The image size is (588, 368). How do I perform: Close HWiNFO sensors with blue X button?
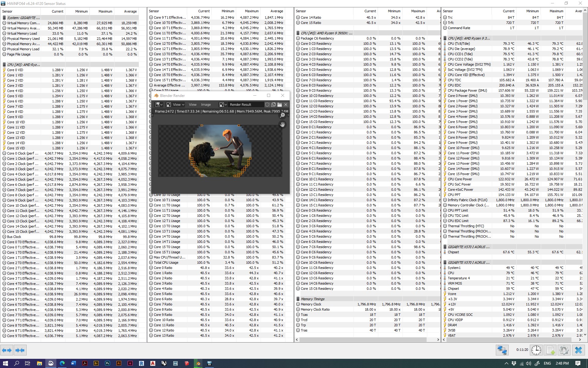coord(578,350)
